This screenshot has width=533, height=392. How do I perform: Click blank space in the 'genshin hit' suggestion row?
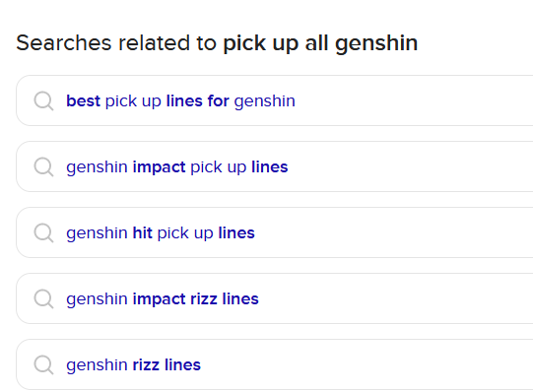point(391,232)
